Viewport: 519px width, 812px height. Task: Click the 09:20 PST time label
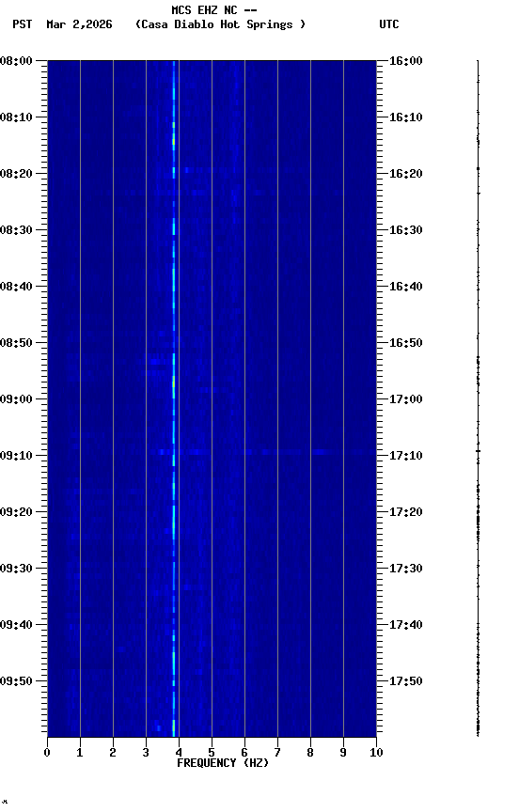[16, 512]
